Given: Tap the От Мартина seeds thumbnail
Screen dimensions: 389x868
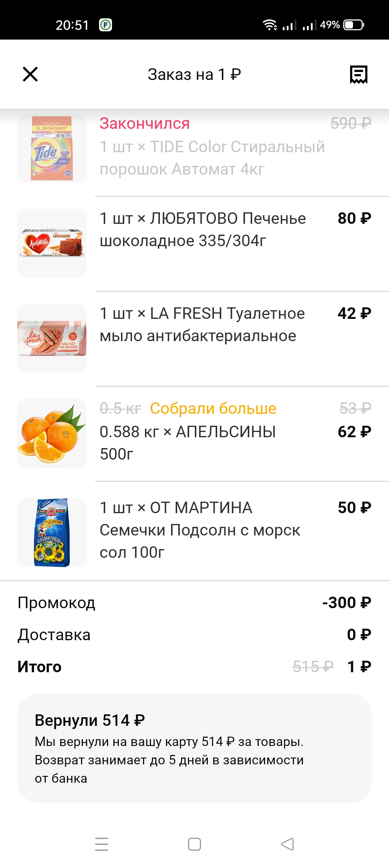Looking at the screenshot, I should pyautogui.click(x=52, y=533).
